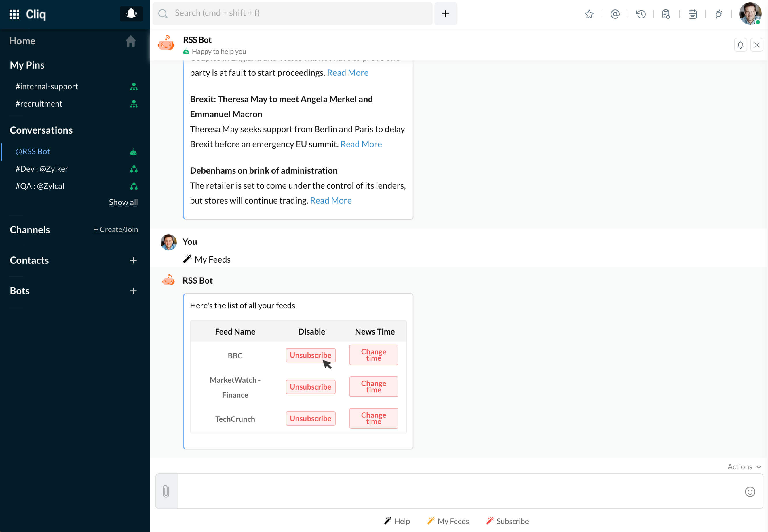Open Read More for Debenhams article
Screen dimensions: 768x532
[x=331, y=200]
